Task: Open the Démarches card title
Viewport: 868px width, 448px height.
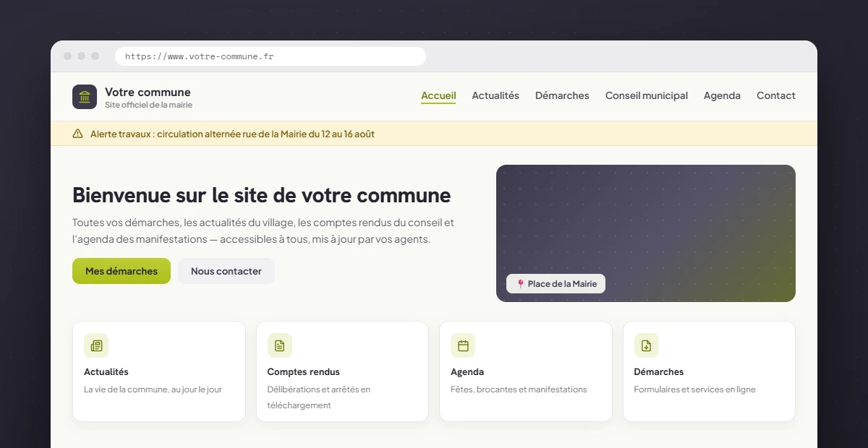Action: [x=659, y=371]
